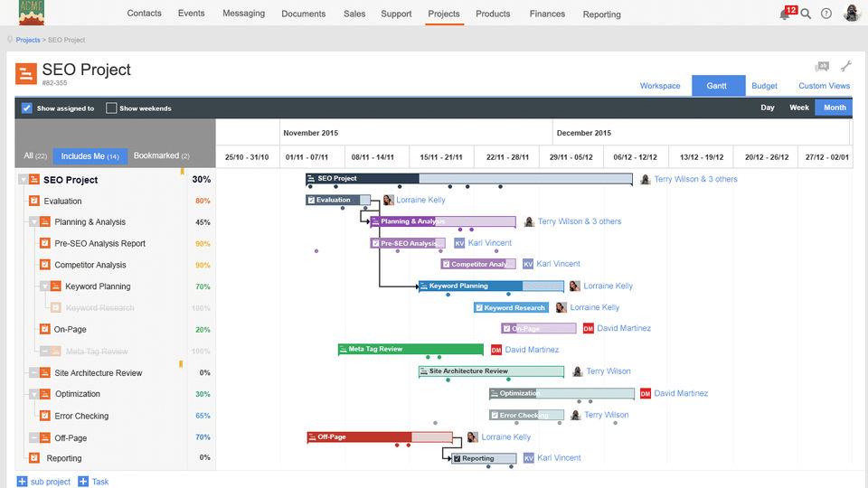
Task: Click the Reporting task icon in list
Action: 33,458
